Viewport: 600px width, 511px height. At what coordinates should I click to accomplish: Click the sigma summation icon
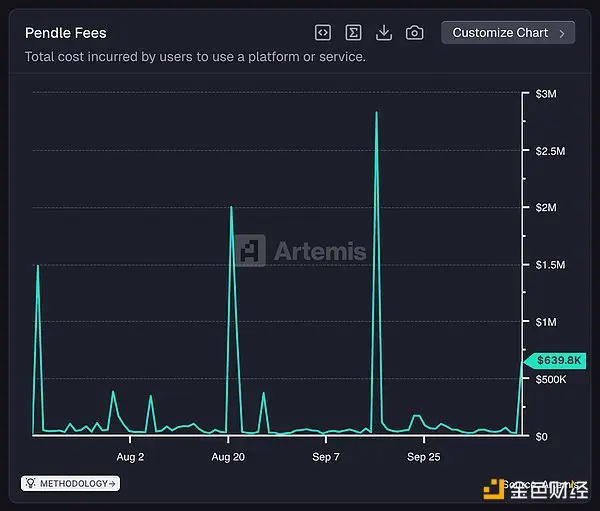coord(353,33)
